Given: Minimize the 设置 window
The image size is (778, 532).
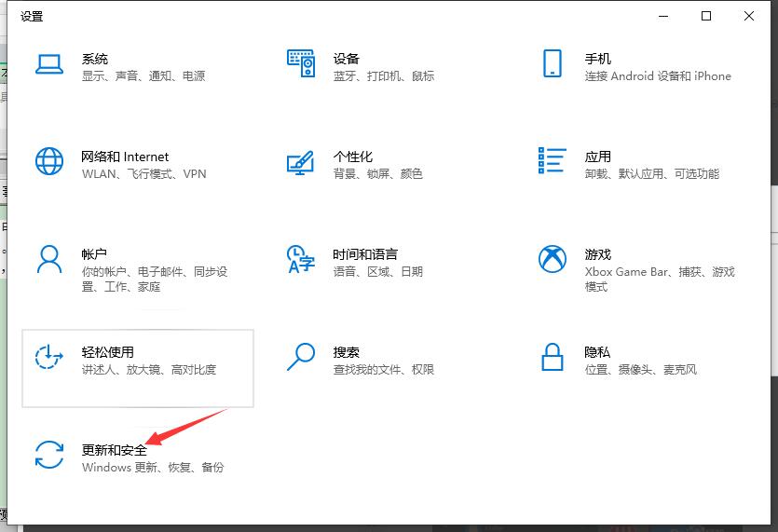Looking at the screenshot, I should [x=663, y=16].
